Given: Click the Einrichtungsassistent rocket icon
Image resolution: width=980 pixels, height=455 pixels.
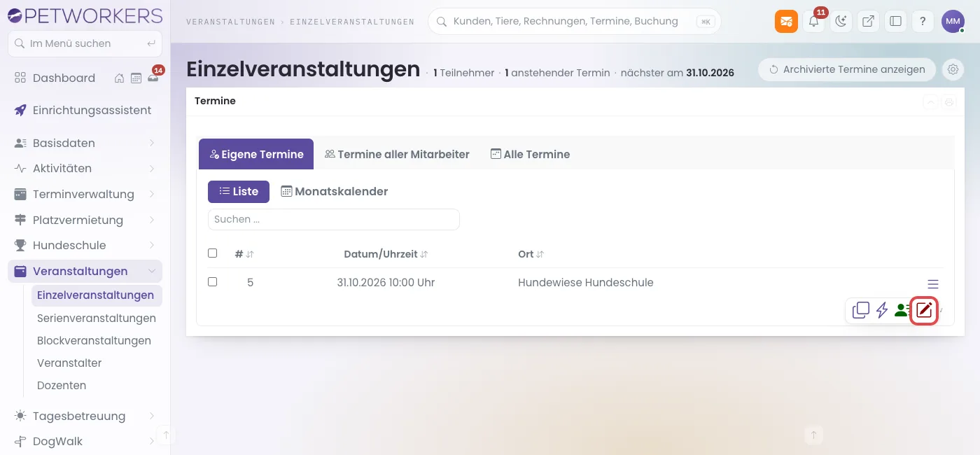Looking at the screenshot, I should (20, 111).
